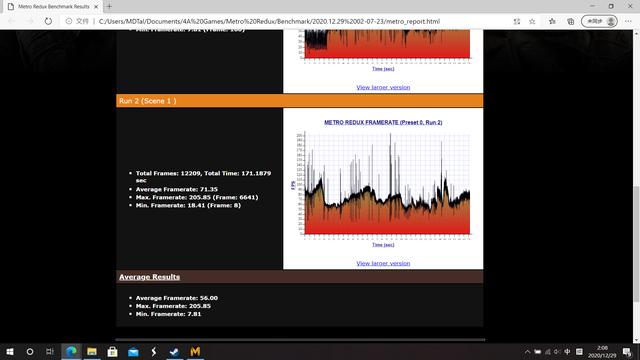
Task: Select the Average Framerate: 56.00 line
Action: (x=177, y=298)
